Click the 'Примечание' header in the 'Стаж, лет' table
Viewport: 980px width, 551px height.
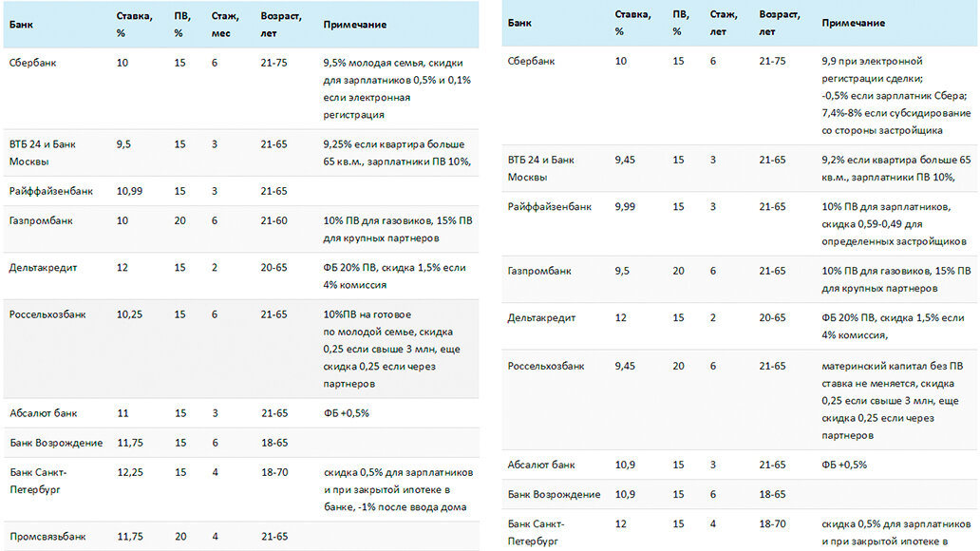(853, 23)
